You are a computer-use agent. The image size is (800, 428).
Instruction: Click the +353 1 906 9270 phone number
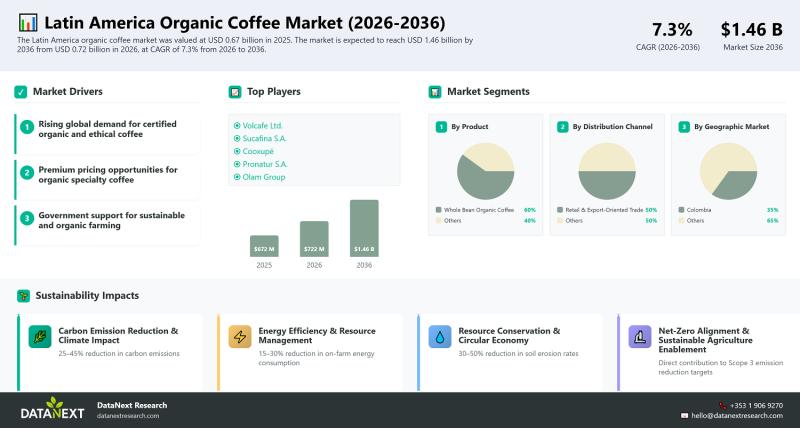coord(756,405)
